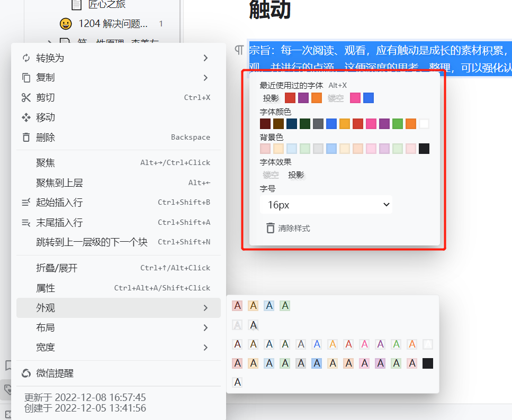Click the solid black square style icon
The width and height of the screenshot is (512, 420).
click(428, 363)
